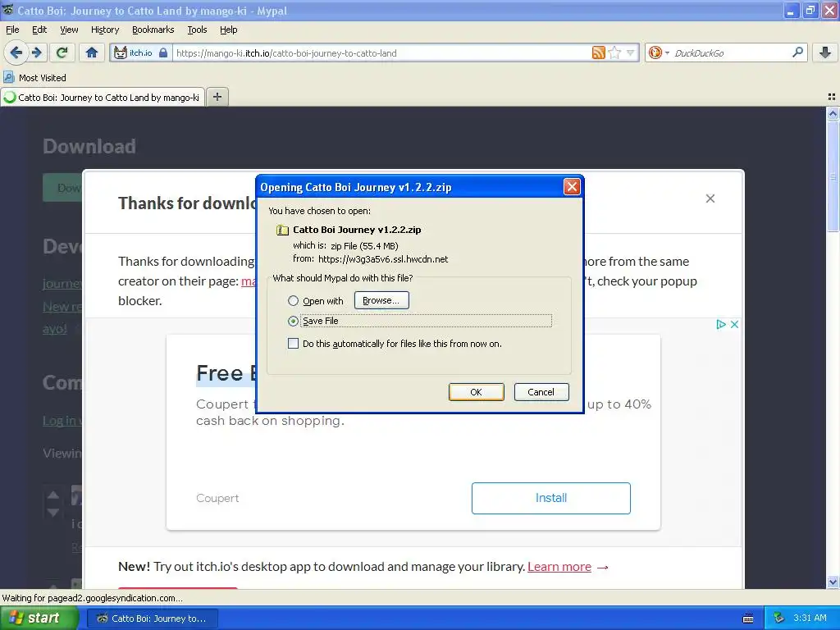Open the File menu

[x=12, y=30]
